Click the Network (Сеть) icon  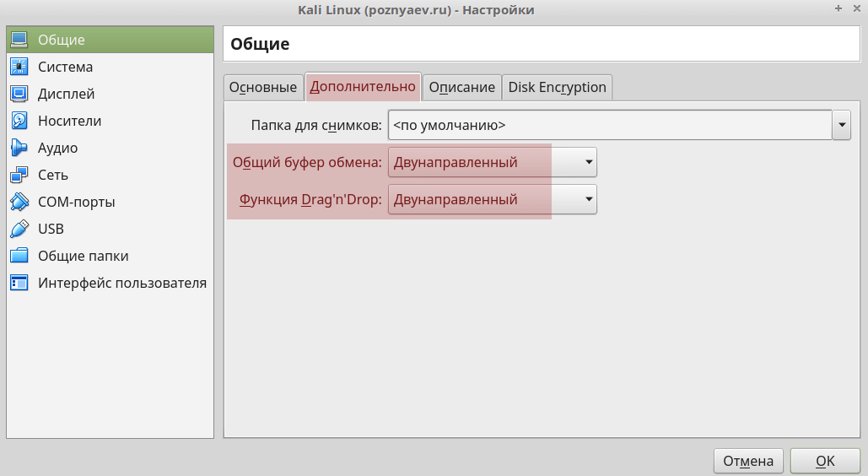point(19,175)
